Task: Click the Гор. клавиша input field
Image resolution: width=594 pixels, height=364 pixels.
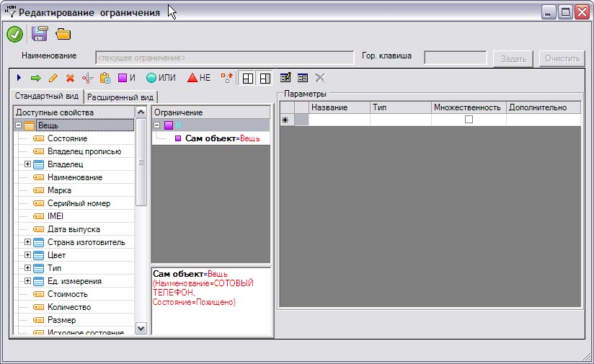Action: click(x=456, y=58)
